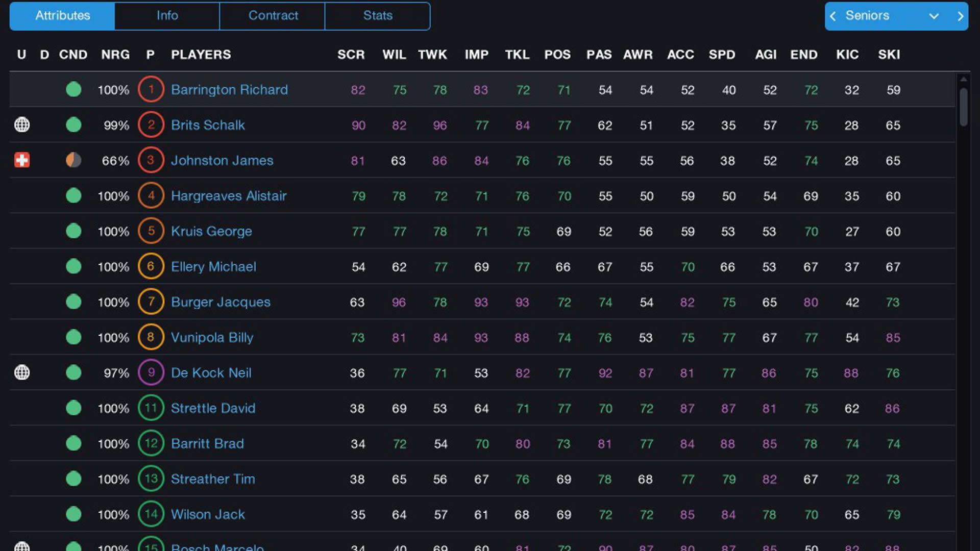
Task: Open player Kruis George
Action: pos(211,232)
